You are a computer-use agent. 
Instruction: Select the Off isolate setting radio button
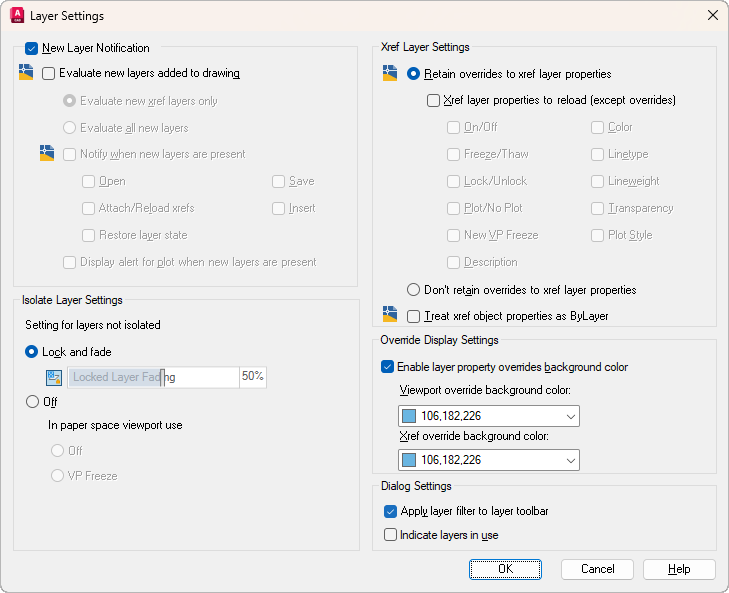point(32,402)
